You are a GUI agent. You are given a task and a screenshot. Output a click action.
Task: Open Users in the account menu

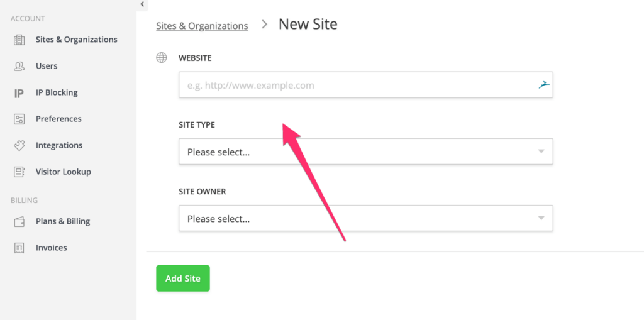[x=47, y=66]
